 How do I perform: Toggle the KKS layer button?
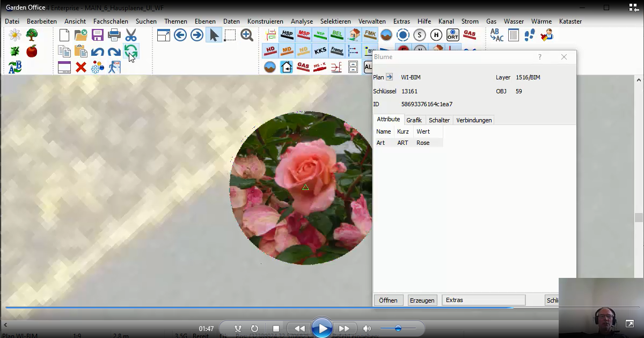tap(320, 51)
